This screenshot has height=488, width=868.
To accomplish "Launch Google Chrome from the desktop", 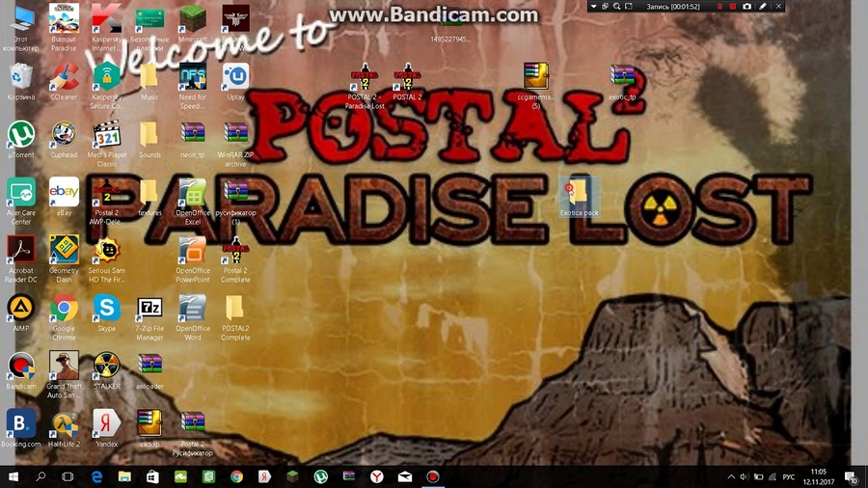I will click(x=64, y=311).
